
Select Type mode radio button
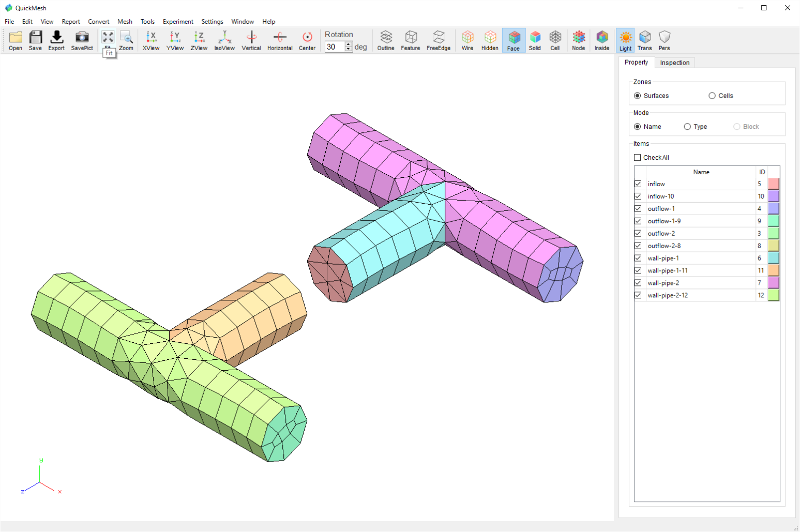coord(687,127)
